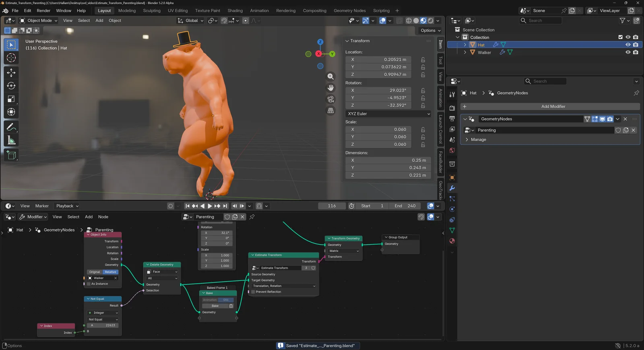Toggle Collection exclude checkbox in outliner

point(620,37)
